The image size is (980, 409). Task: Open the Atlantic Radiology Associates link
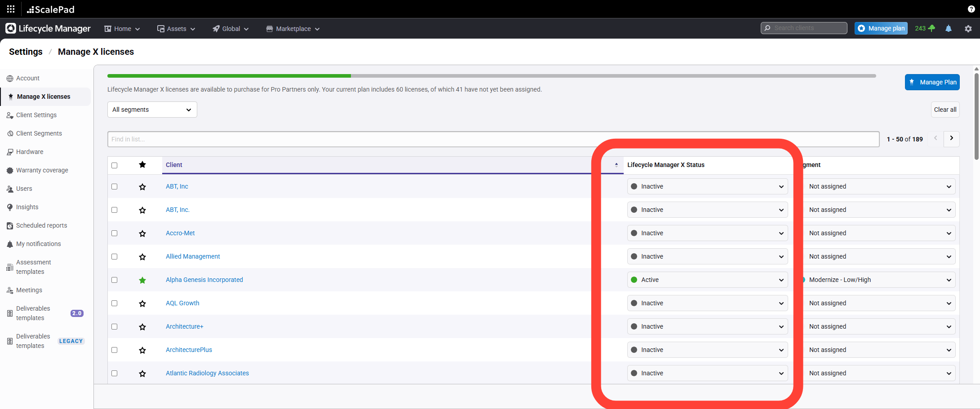click(x=207, y=373)
